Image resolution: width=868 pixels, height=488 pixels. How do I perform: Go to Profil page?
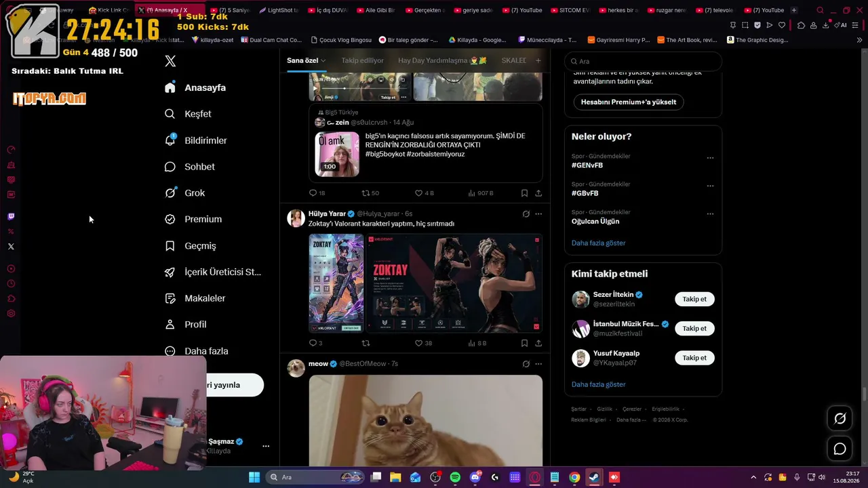(x=185, y=325)
